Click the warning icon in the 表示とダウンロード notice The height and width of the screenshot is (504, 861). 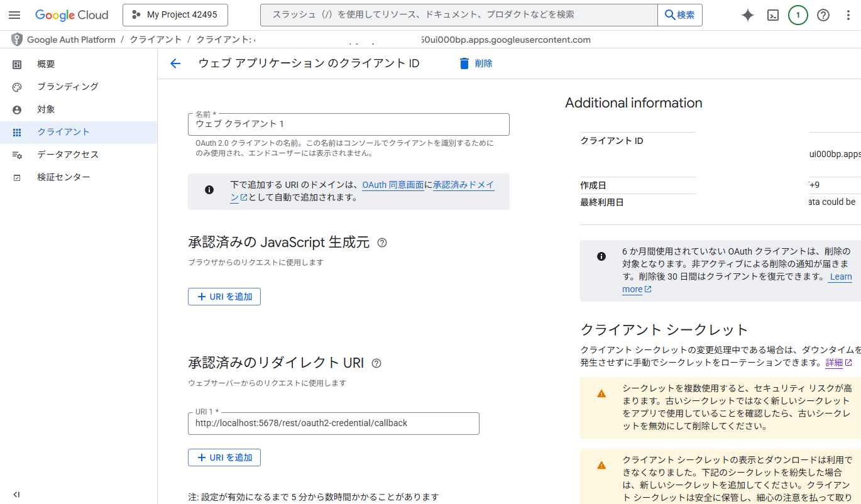(601, 465)
